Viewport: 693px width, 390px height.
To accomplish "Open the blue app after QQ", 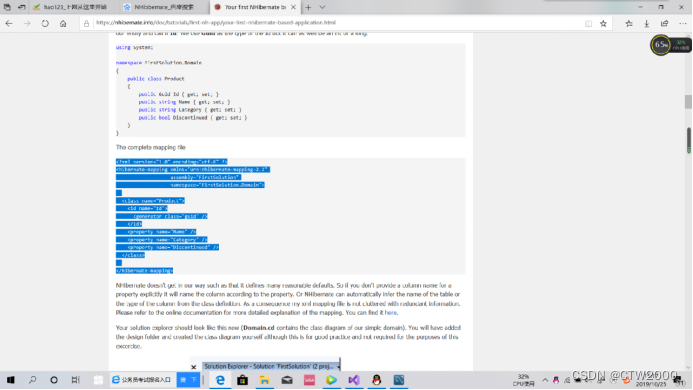I will click(399, 380).
